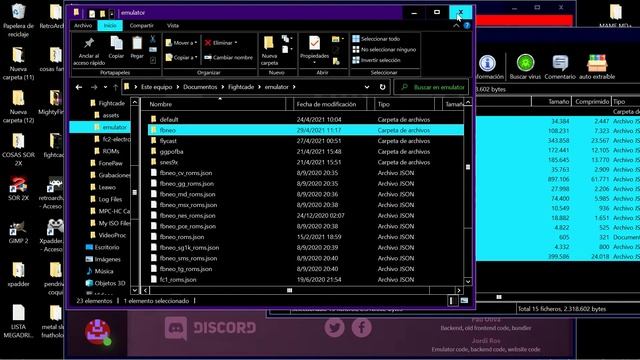Screen dimensions: 640x360
Task: Click the Cortar scissors icon
Action: 153,39
